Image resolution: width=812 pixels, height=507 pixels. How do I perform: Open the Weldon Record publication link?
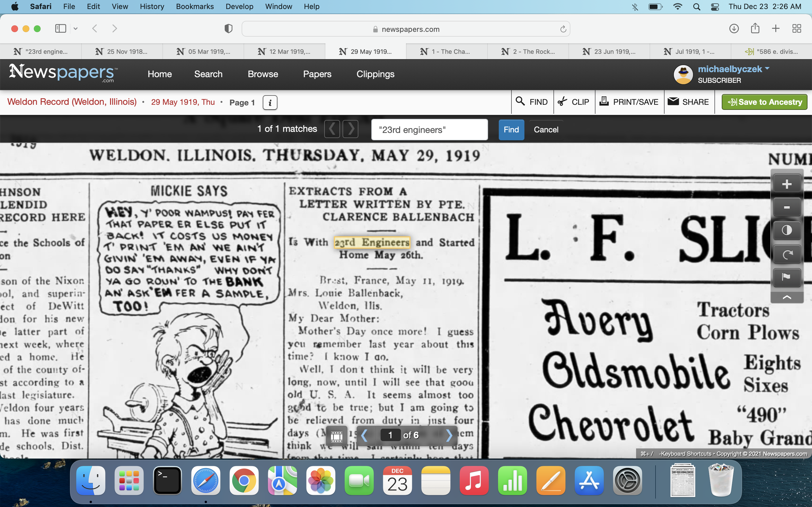click(72, 102)
